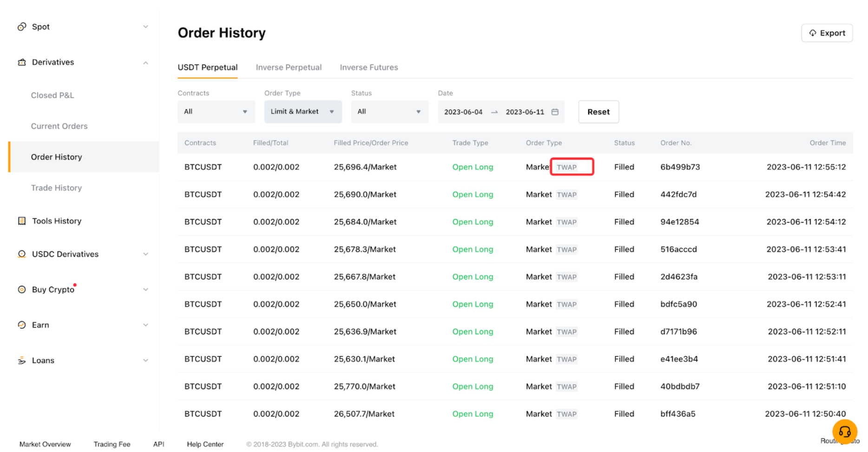Open the Help Center footer link
868x452 pixels.
(205, 444)
